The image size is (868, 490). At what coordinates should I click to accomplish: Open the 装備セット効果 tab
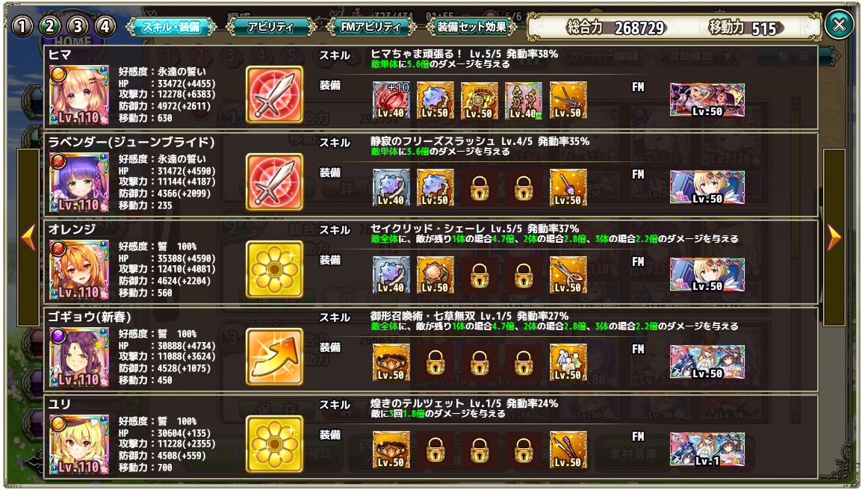pos(471,27)
